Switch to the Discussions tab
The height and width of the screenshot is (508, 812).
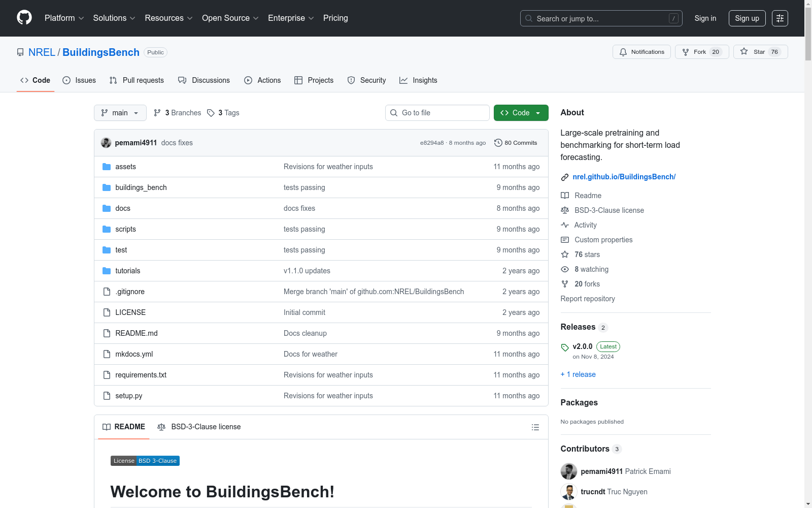click(204, 80)
